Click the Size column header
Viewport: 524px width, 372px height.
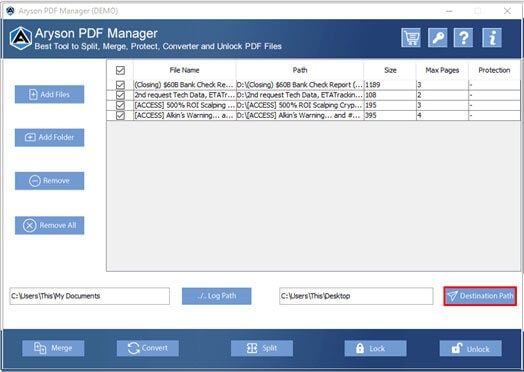390,70
